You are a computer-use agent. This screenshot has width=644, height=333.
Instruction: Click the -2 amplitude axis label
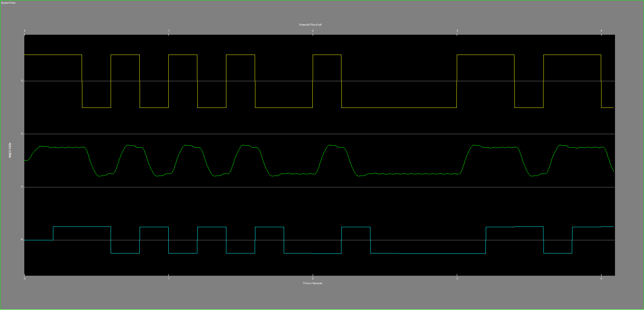tap(22, 134)
